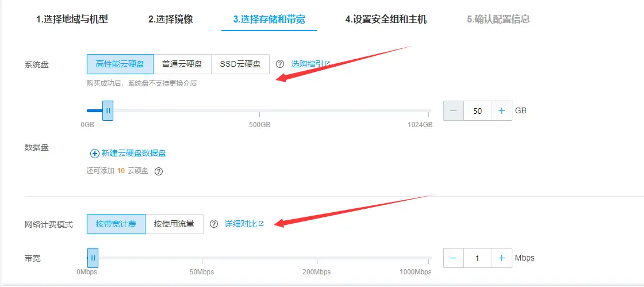Select 按使用流量 billing mode
Viewport: 644px width, 287px height.
point(174,224)
